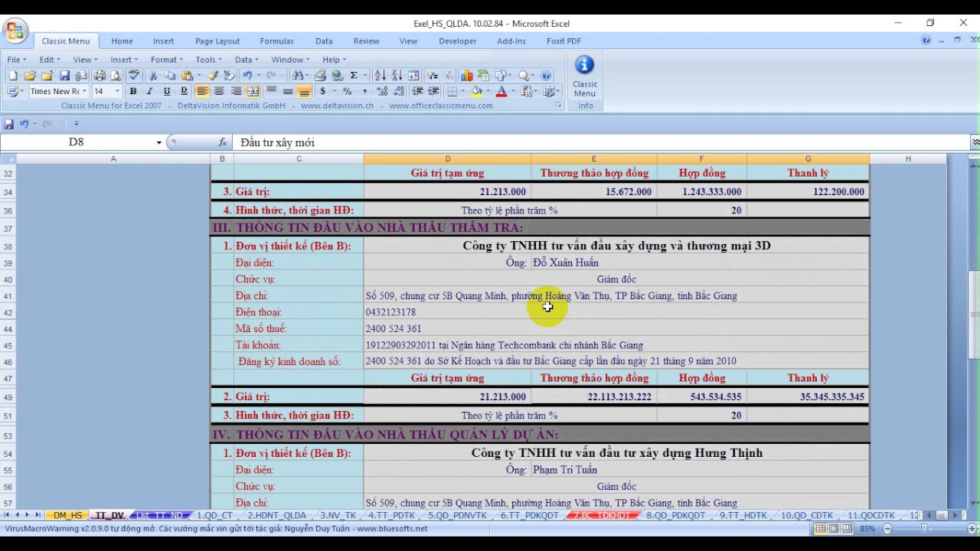Viewport: 980px width, 551px height.
Task: Click the Cut scissors icon
Action: pyautogui.click(x=153, y=76)
